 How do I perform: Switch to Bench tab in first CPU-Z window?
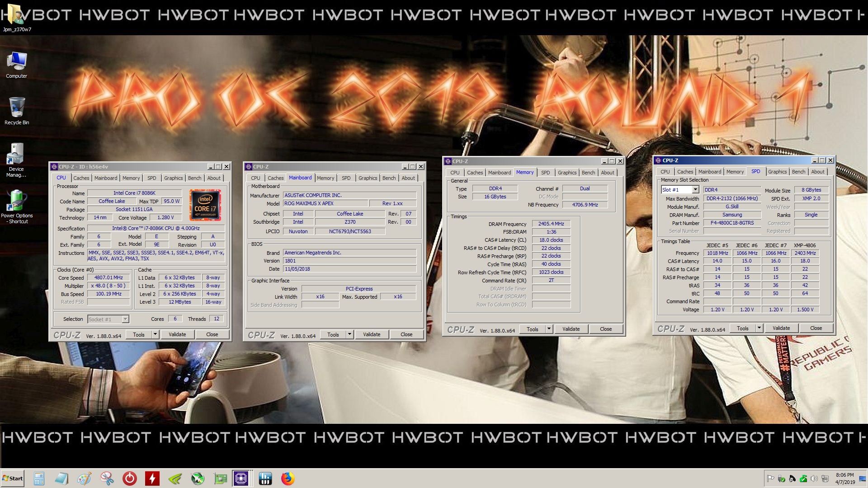point(195,178)
